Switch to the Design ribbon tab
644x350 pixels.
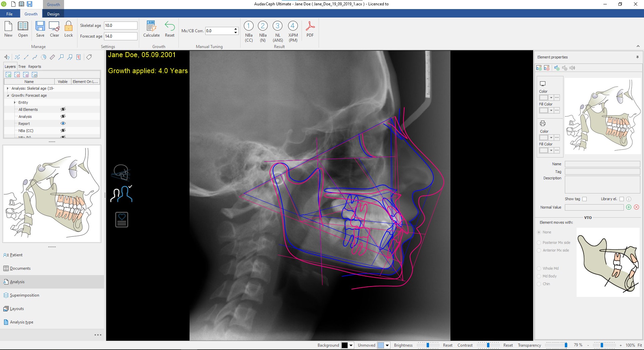tap(53, 14)
